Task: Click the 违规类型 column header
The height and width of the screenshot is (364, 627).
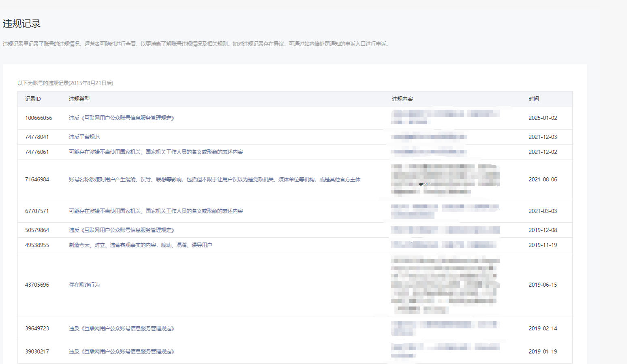Action: point(79,99)
